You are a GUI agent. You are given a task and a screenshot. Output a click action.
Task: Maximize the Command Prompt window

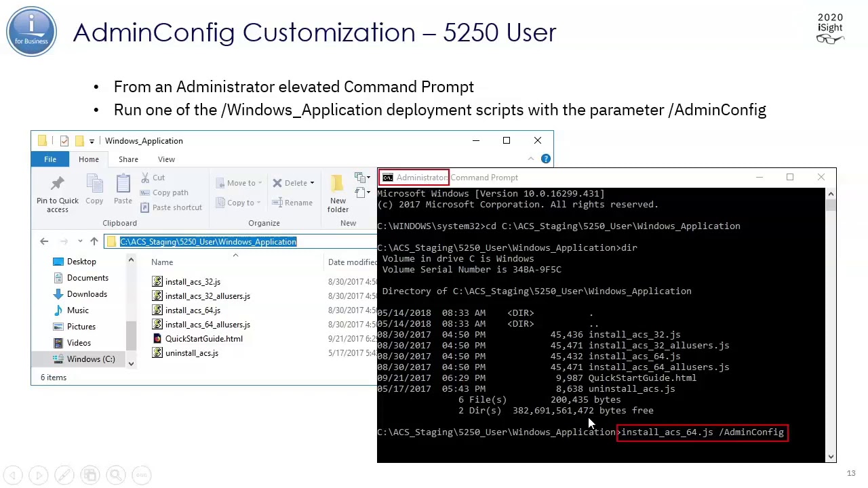(790, 178)
